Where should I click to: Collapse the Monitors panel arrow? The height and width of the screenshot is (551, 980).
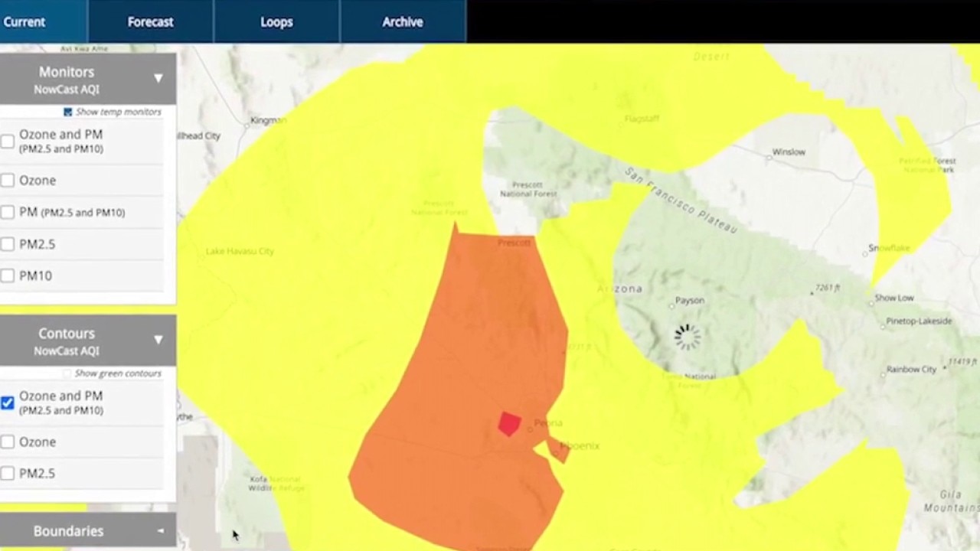click(158, 78)
